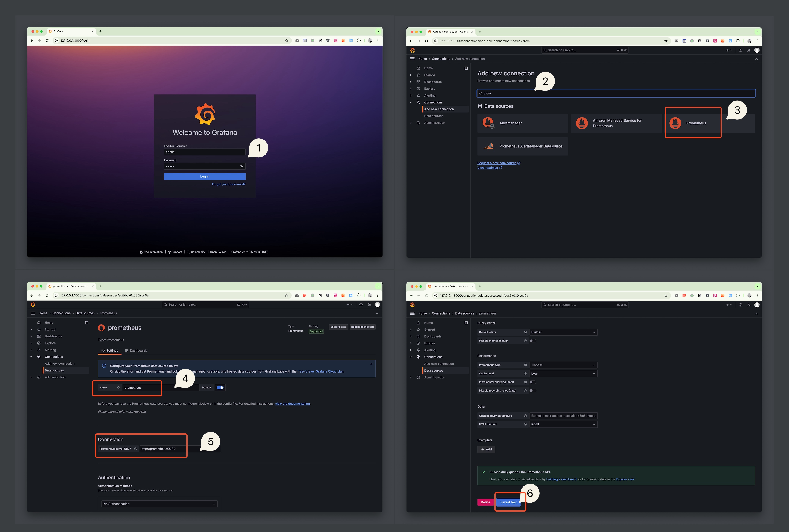Click the Log in button
This screenshot has width=789, height=532.
(x=205, y=177)
